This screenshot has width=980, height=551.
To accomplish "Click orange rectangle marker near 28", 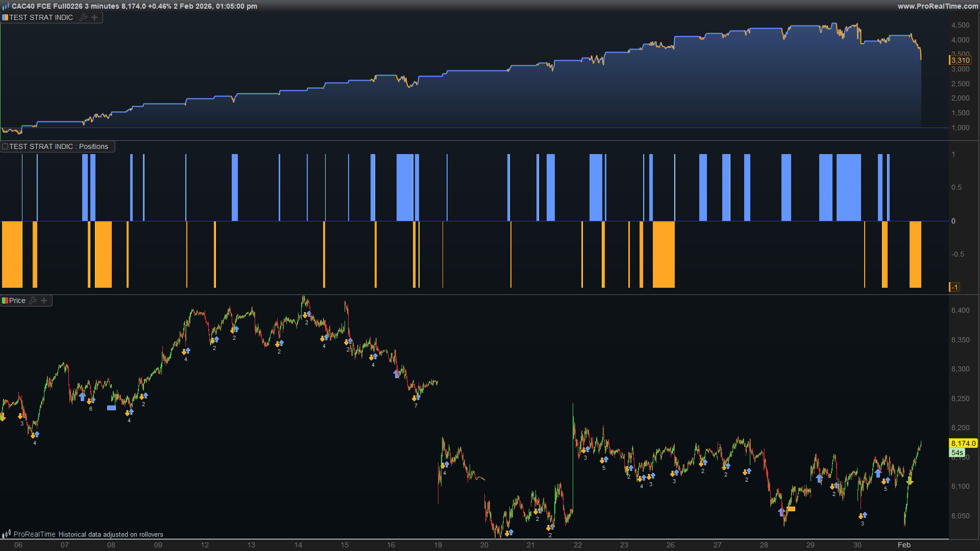I will 791,509.
